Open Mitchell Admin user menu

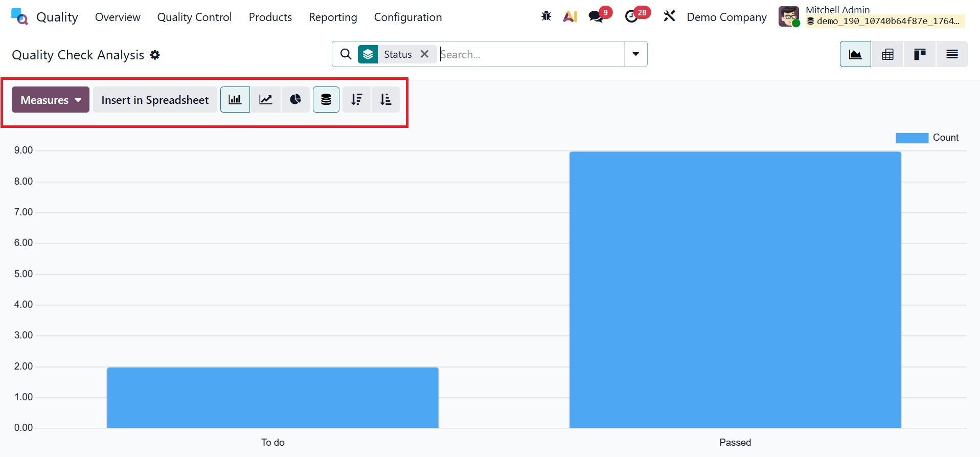[872, 16]
